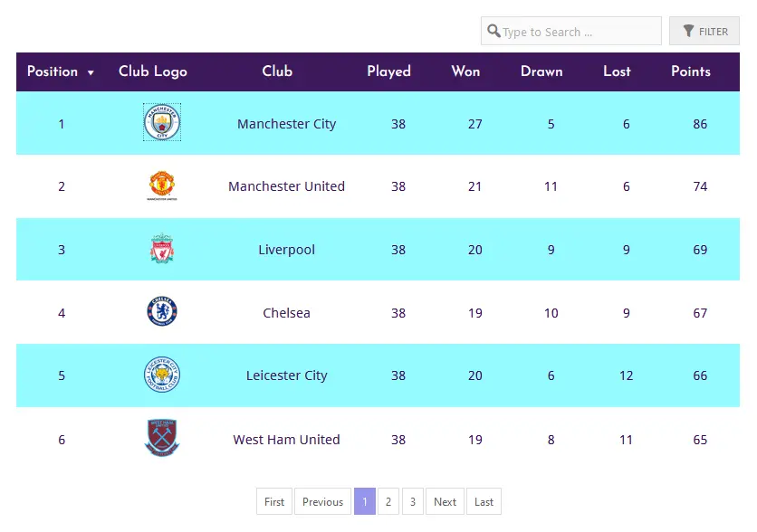The image size is (757, 532).
Task: Go to the First page
Action: (274, 501)
